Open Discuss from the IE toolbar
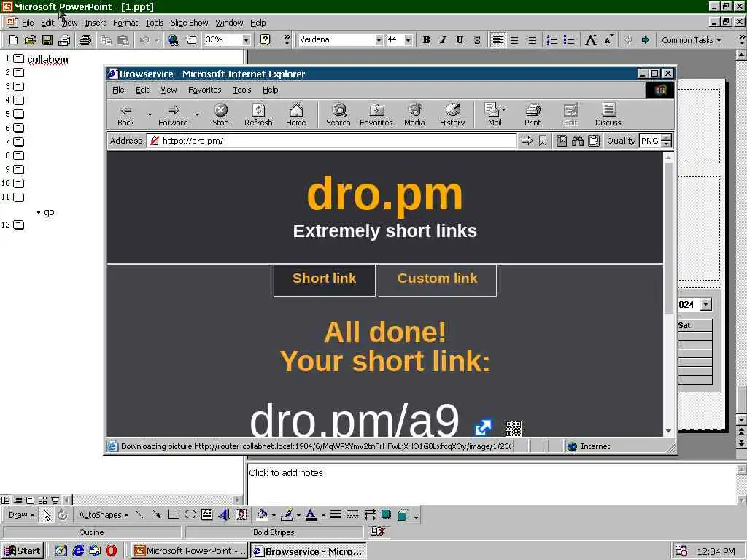The image size is (747, 560). (608, 114)
